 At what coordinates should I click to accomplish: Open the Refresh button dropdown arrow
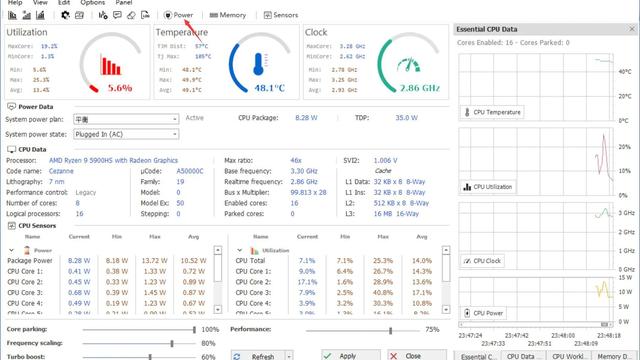289,356
